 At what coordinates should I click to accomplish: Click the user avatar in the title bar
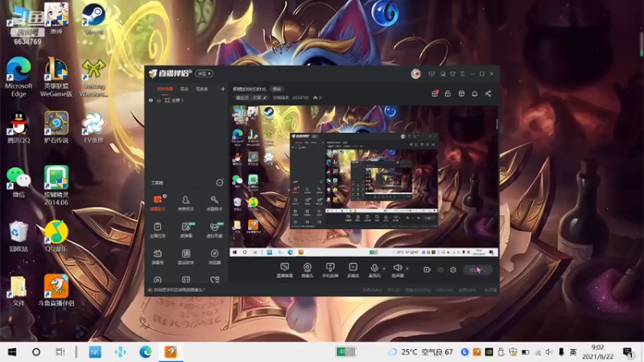coord(415,73)
